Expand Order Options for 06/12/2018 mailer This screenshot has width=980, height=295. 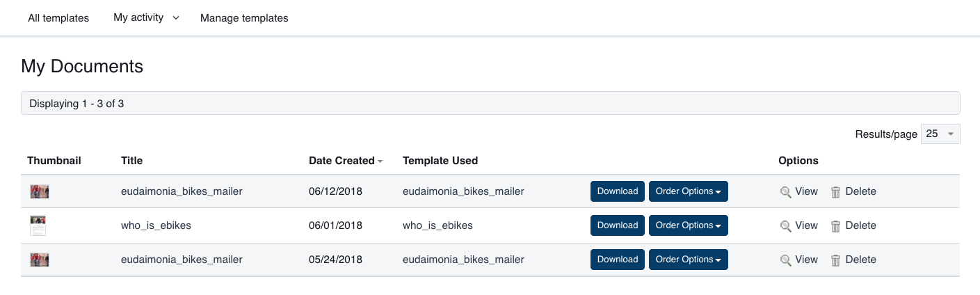coord(688,191)
